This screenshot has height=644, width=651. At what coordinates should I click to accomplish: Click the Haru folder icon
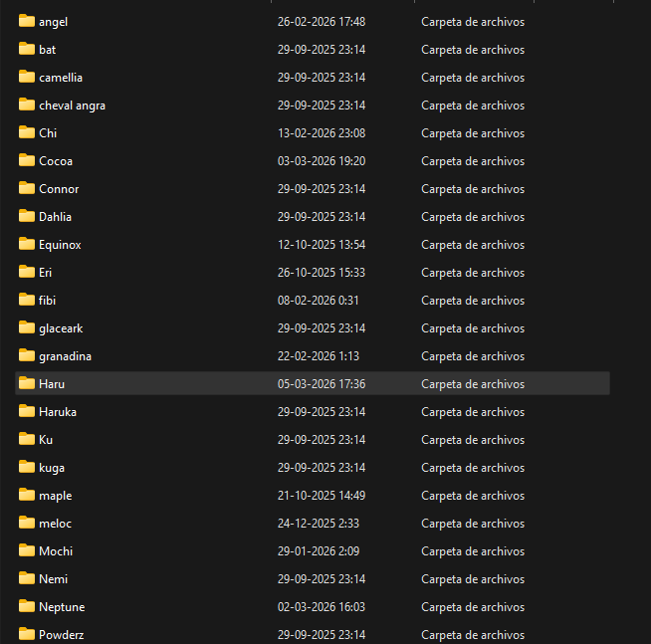27,383
